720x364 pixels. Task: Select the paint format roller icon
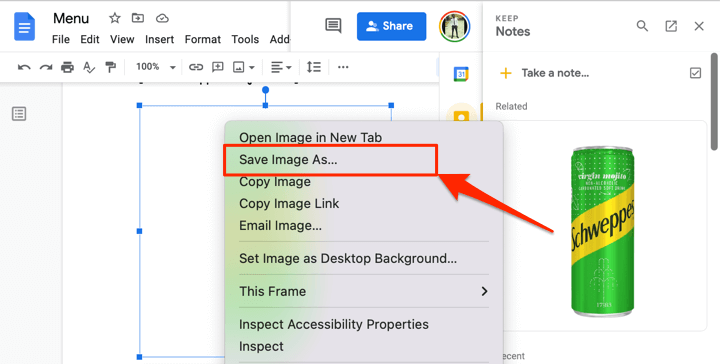click(111, 67)
